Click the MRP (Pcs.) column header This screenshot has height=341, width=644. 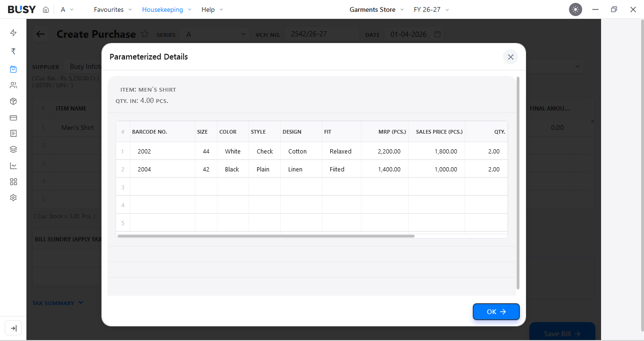pos(385,132)
